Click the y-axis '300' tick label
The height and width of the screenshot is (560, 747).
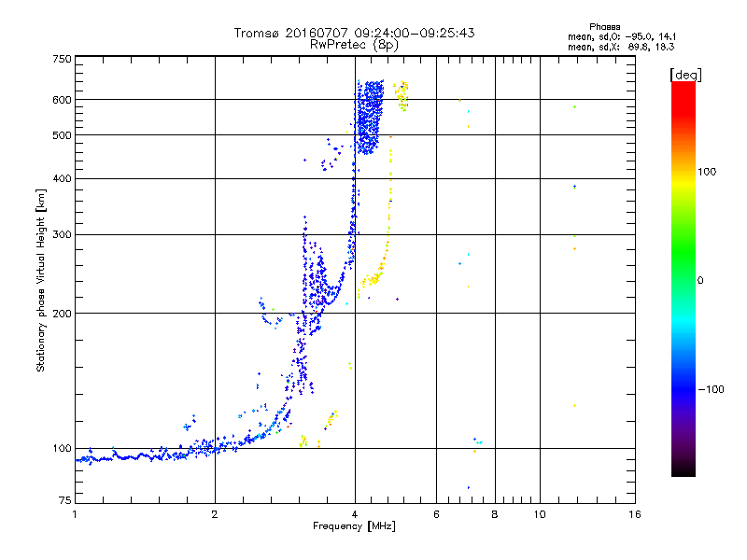(x=62, y=234)
